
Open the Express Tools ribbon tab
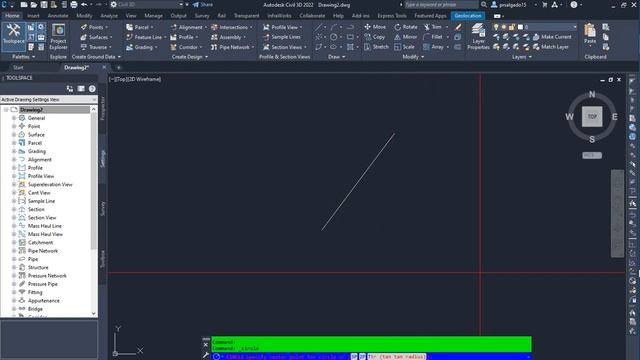(x=392, y=16)
